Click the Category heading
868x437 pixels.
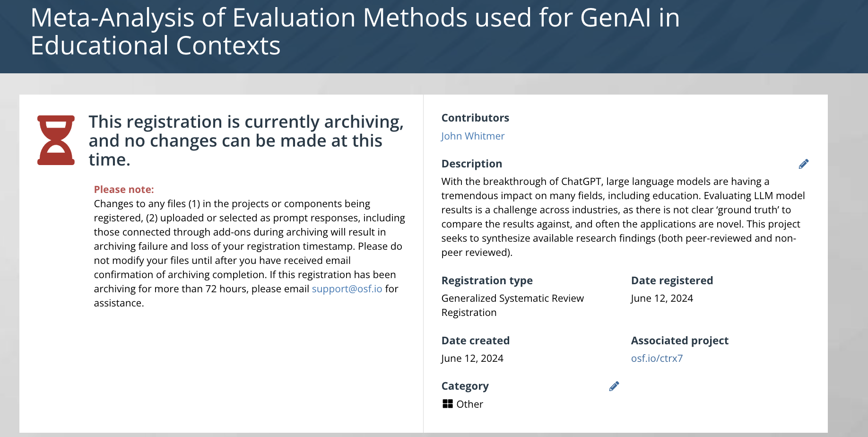465,386
